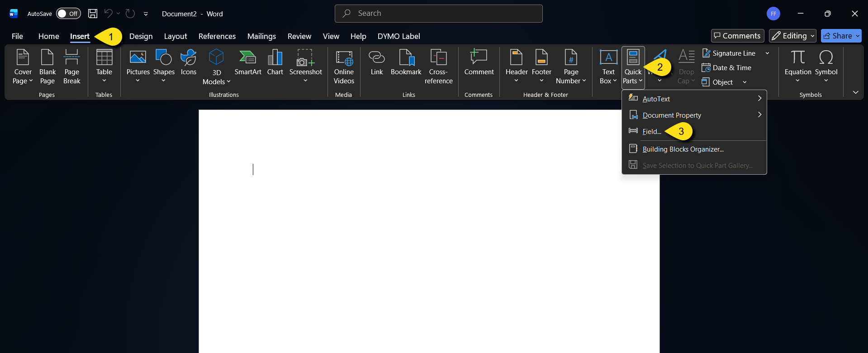
Task: Open the Editing mode dropdown
Action: coord(792,36)
